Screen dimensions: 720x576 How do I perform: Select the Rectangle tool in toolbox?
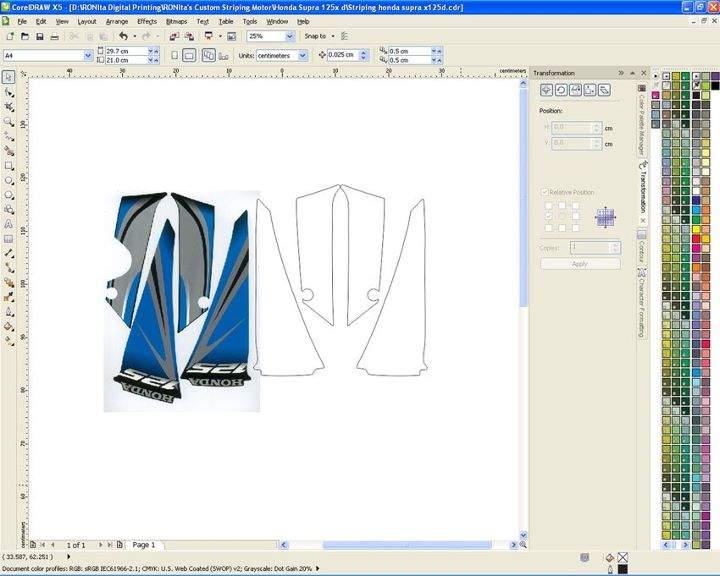point(8,166)
